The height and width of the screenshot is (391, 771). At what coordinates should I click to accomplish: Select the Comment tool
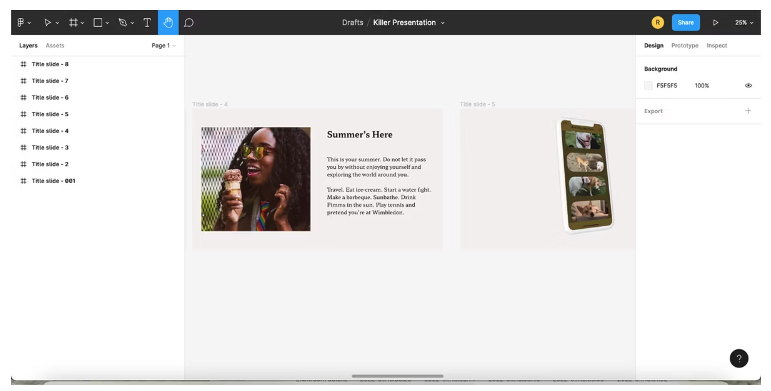pos(189,23)
